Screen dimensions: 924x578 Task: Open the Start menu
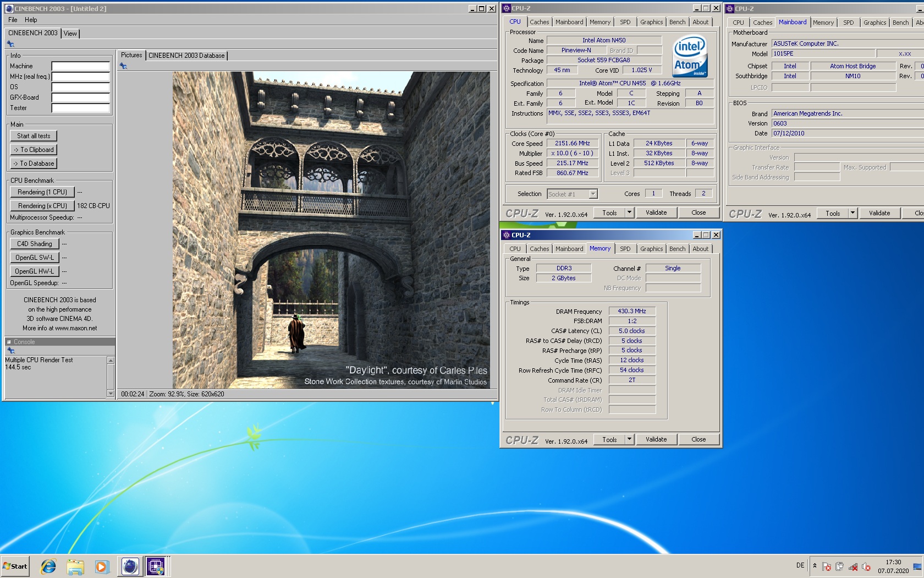[15, 566]
